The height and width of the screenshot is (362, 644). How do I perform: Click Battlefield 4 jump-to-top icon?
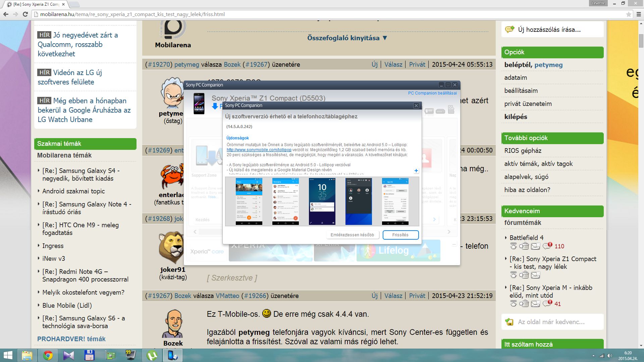click(513, 246)
